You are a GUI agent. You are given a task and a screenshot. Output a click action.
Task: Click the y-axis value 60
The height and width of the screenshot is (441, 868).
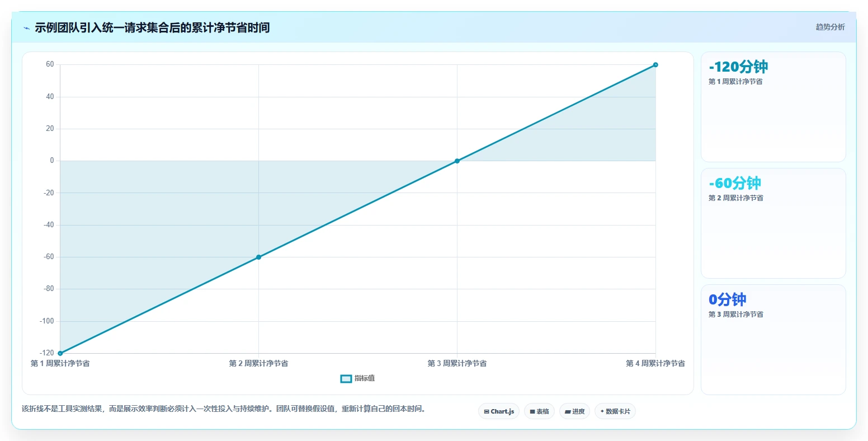click(50, 64)
